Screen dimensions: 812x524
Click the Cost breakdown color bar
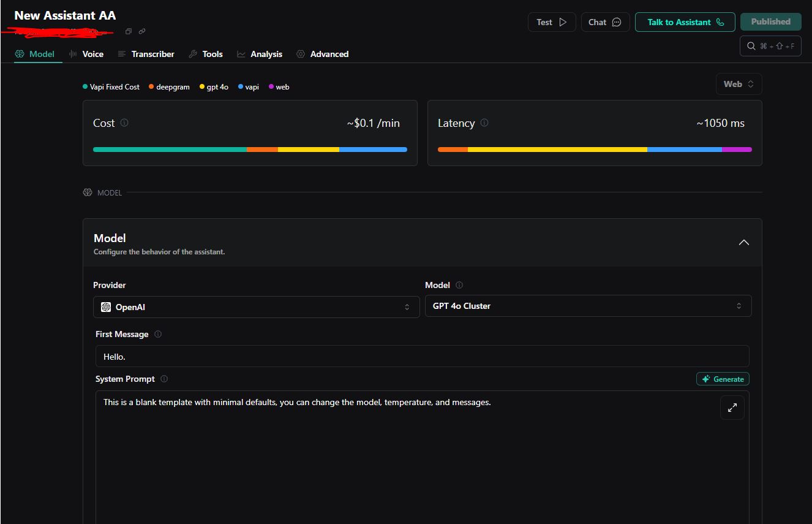(250, 150)
